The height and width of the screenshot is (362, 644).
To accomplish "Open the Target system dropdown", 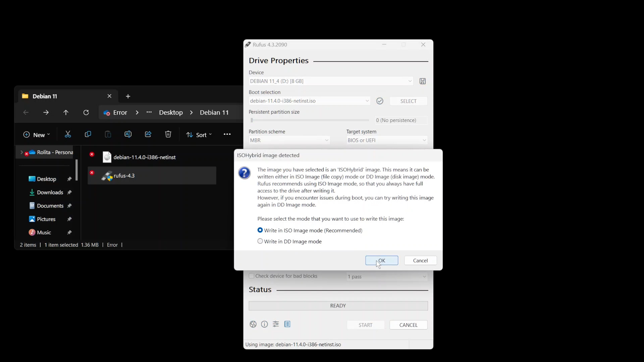I will pyautogui.click(x=387, y=140).
